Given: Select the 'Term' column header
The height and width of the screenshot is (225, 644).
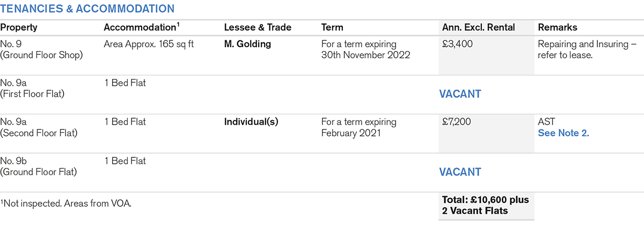Looking at the screenshot, I should [332, 27].
